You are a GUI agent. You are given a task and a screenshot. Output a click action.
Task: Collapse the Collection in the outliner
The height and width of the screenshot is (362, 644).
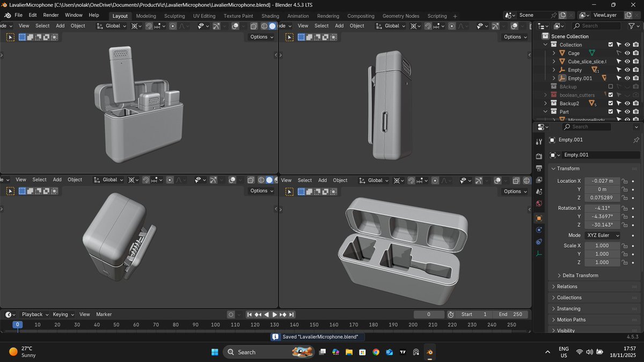546,45
